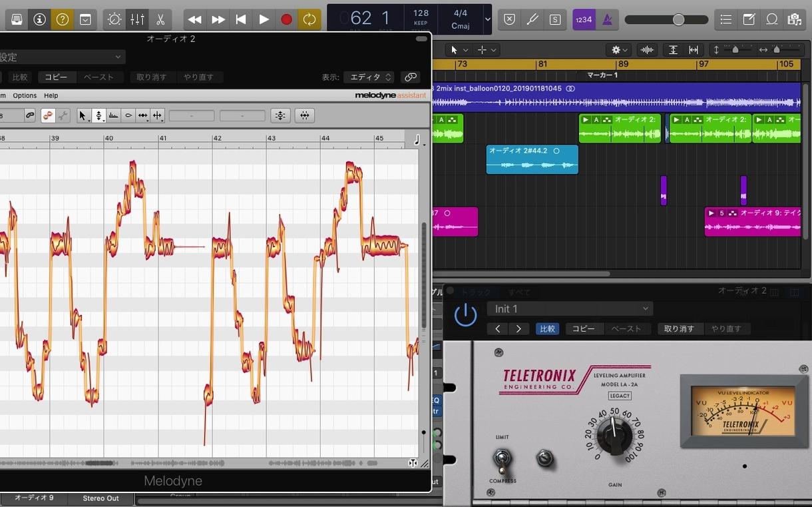Click bar 81 on the ruler
Image resolution: width=812 pixels, height=507 pixels.
(x=542, y=64)
